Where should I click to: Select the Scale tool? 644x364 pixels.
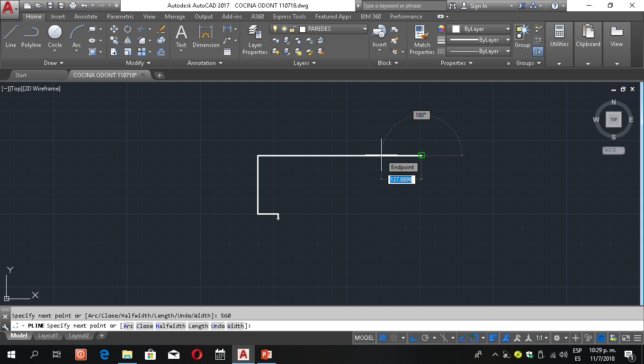coord(127,52)
